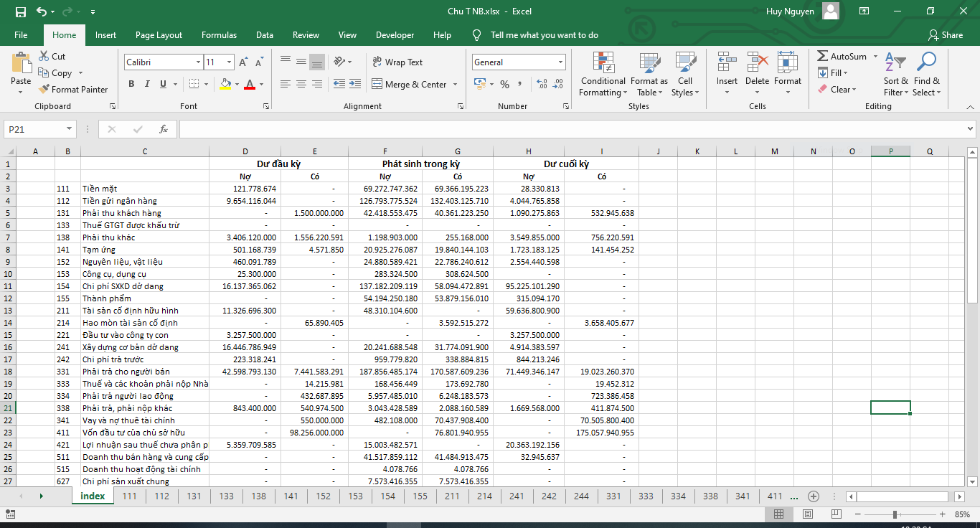Screen dimensions: 980x528
Task: Adjust the zoom slider in status bar
Action: 895,515
